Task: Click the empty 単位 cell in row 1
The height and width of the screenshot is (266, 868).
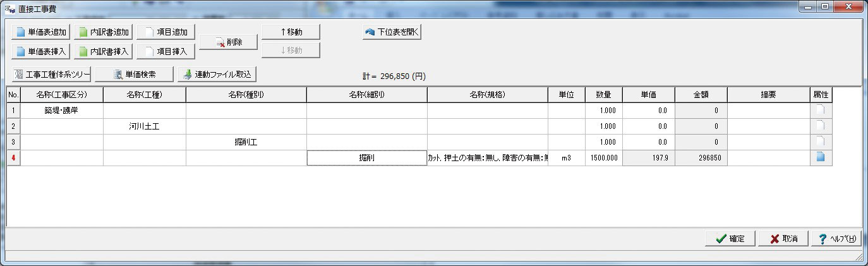Action: coord(567,111)
